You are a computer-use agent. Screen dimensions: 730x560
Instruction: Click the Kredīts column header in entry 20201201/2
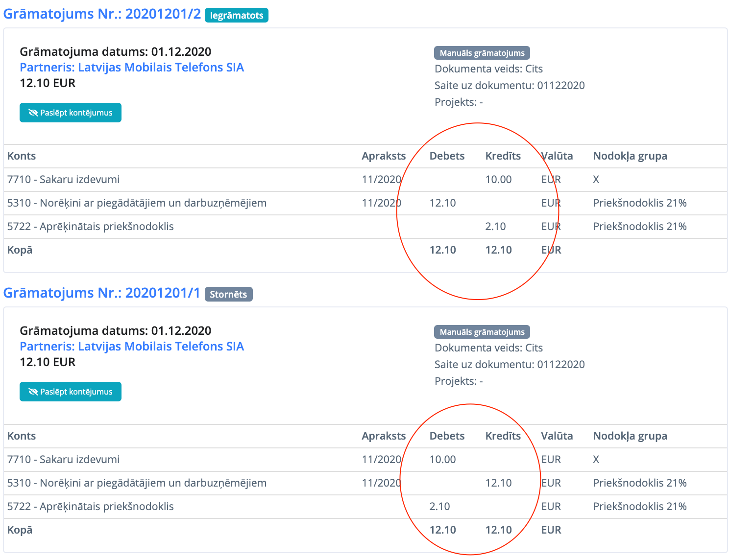pos(503,156)
